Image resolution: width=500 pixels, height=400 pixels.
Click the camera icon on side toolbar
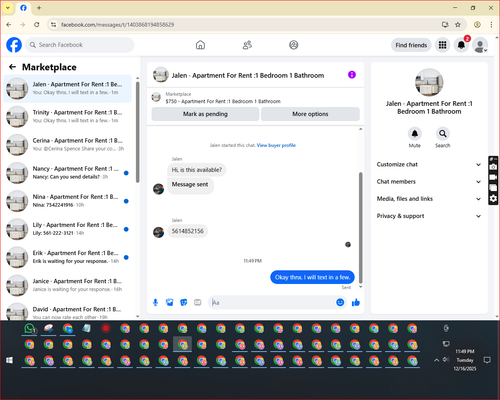tap(493, 167)
